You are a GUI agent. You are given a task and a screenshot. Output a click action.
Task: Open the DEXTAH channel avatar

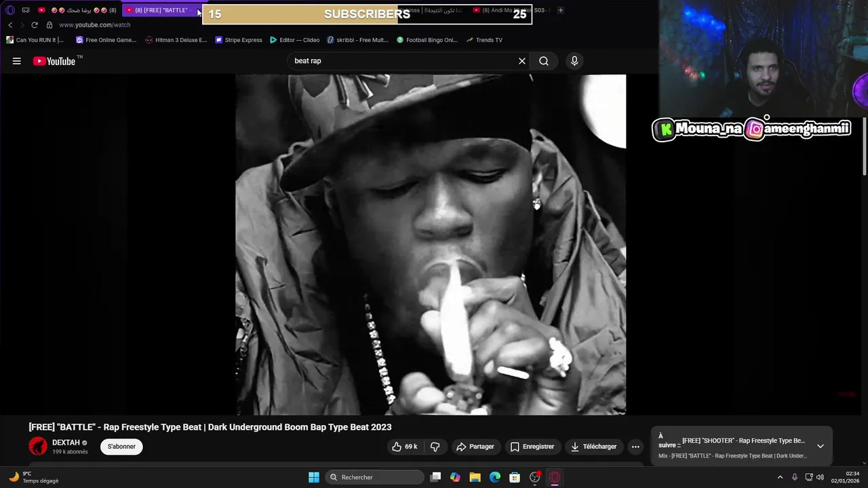tap(38, 446)
